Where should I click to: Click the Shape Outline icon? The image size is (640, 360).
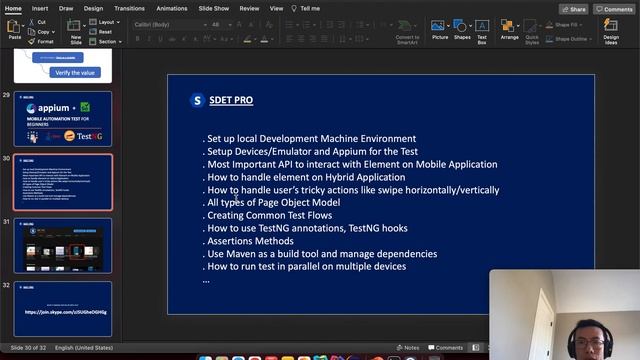[549, 39]
